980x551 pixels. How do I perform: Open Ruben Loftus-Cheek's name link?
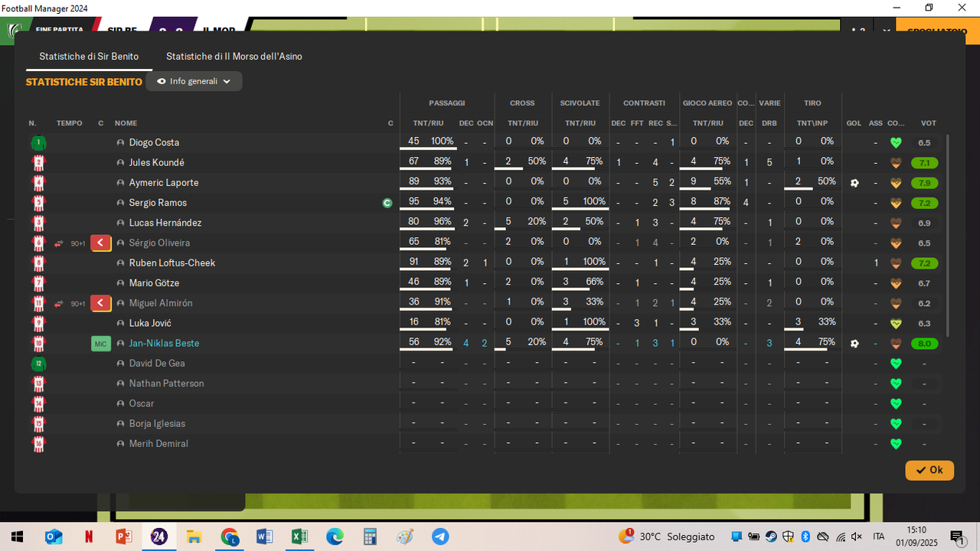pos(172,263)
